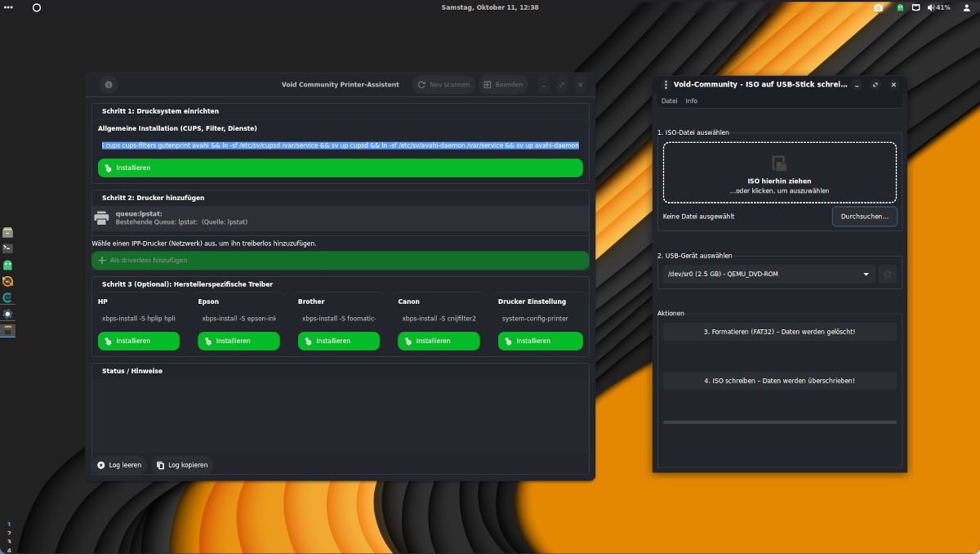Click Durchsuchen to browse for ISO
Viewport: 980px width, 554px height.
[864, 217]
